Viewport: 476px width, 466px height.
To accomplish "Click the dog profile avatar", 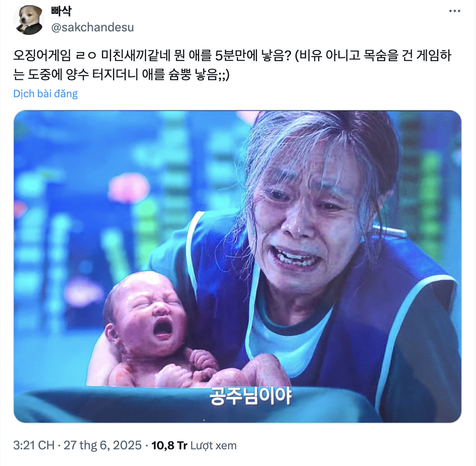I will pyautogui.click(x=29, y=19).
